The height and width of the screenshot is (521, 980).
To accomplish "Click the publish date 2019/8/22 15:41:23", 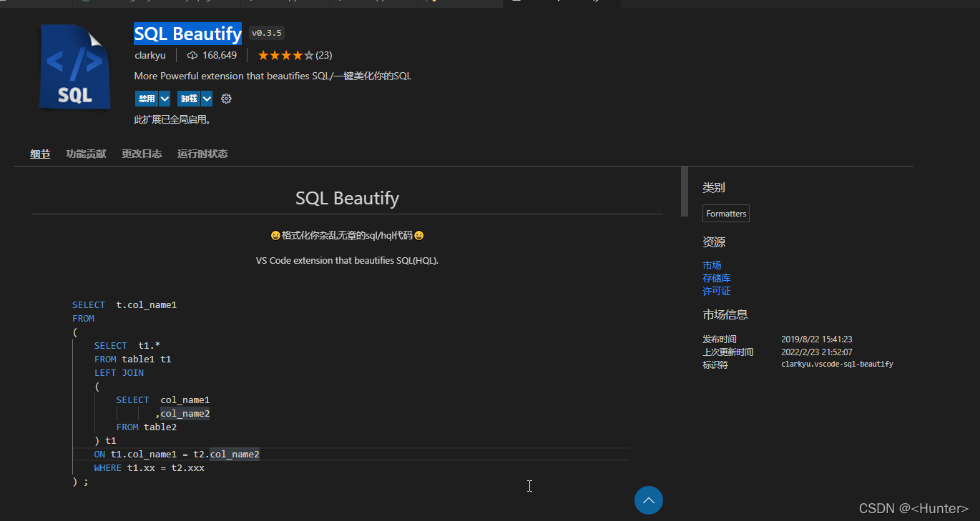I will click(817, 339).
